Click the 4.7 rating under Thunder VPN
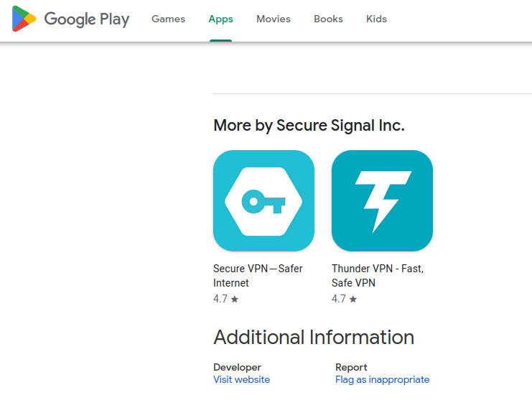 click(x=345, y=299)
